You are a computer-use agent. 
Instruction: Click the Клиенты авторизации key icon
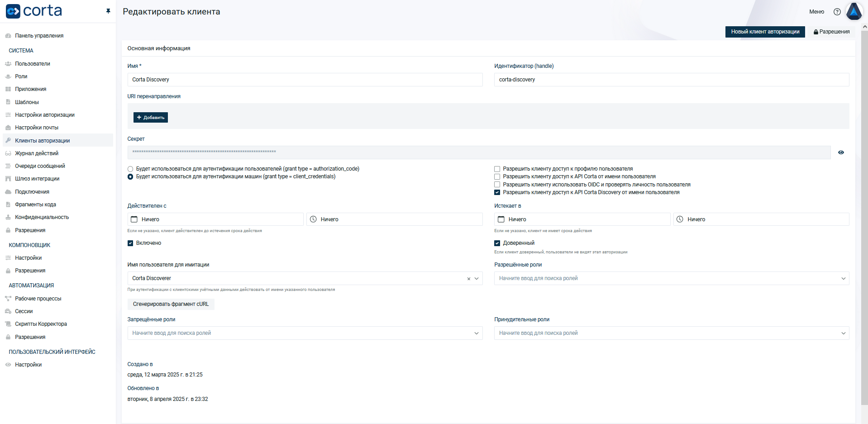coord(8,140)
